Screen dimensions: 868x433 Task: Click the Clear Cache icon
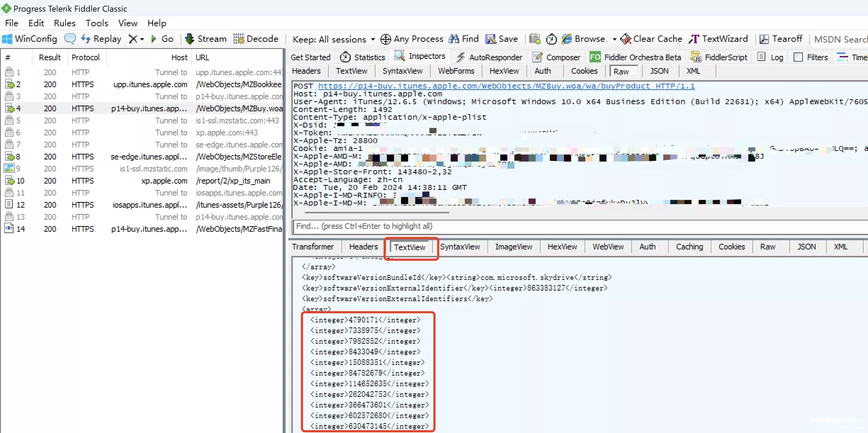(626, 39)
